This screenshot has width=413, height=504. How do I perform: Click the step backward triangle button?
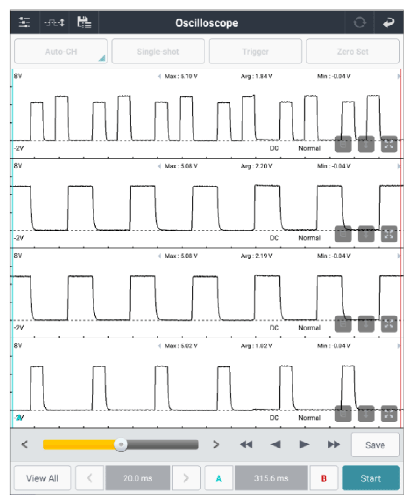tap(276, 444)
